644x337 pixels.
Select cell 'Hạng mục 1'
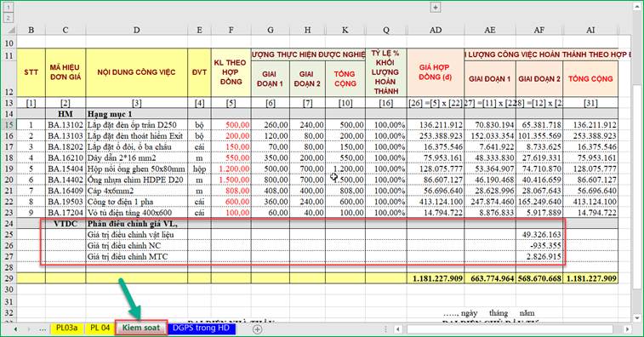(x=137, y=114)
